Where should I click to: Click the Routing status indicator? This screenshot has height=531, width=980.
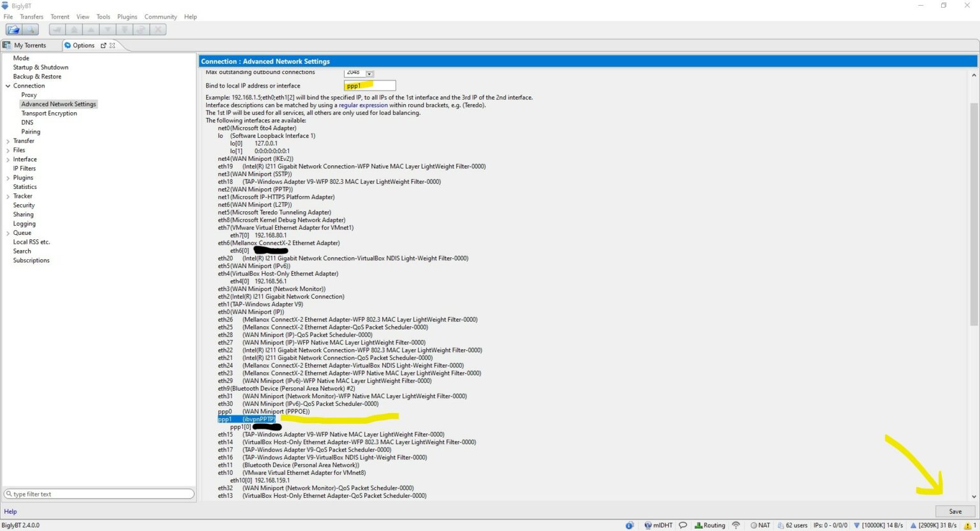click(710, 525)
